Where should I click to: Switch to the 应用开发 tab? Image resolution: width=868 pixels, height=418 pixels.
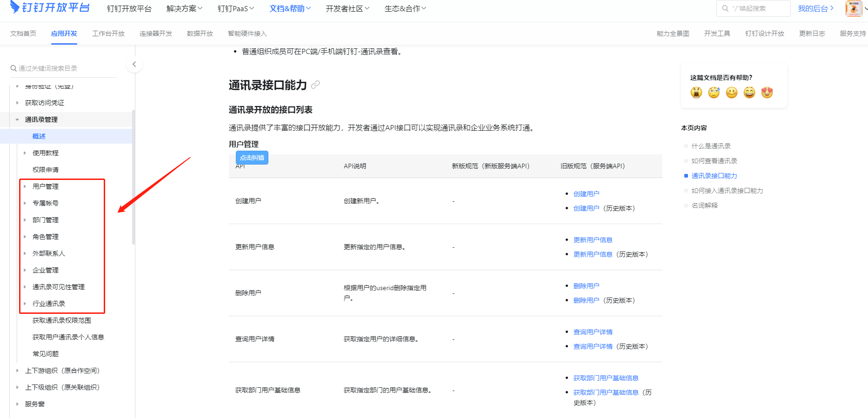(x=64, y=33)
